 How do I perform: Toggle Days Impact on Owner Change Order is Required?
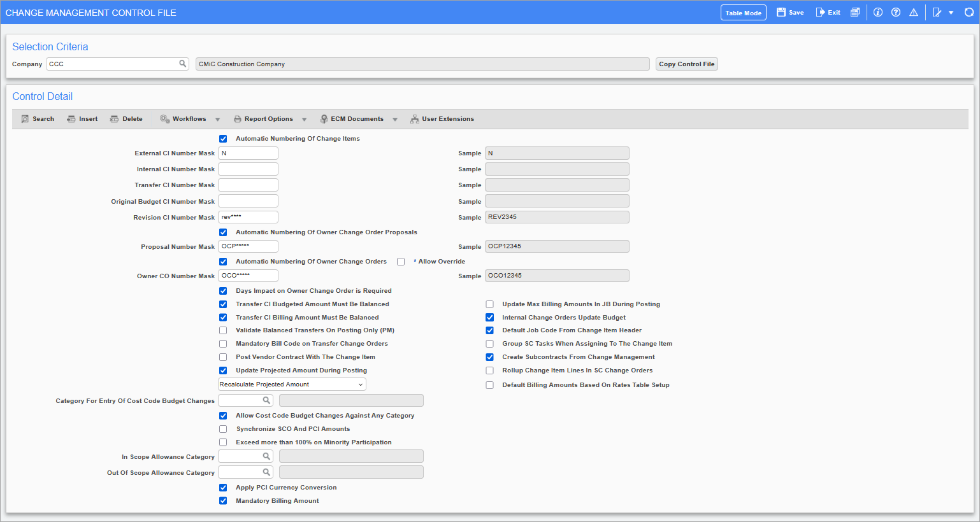click(x=223, y=291)
